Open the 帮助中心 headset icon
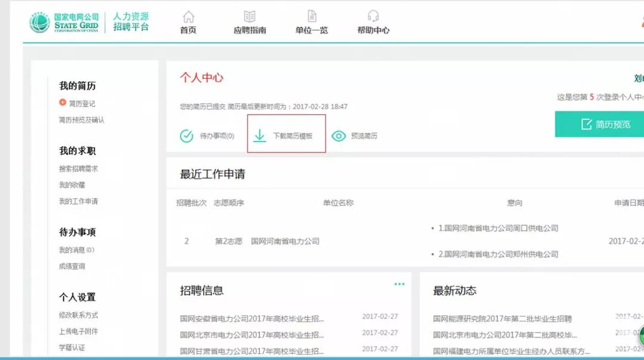Image resolution: width=644 pixels, height=360 pixels. click(x=373, y=16)
